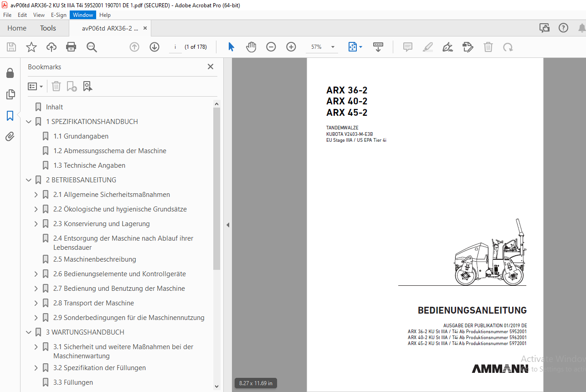
Task: Expand 2.2 Ökologische und hygienische Grundsätze
Action: point(36,209)
